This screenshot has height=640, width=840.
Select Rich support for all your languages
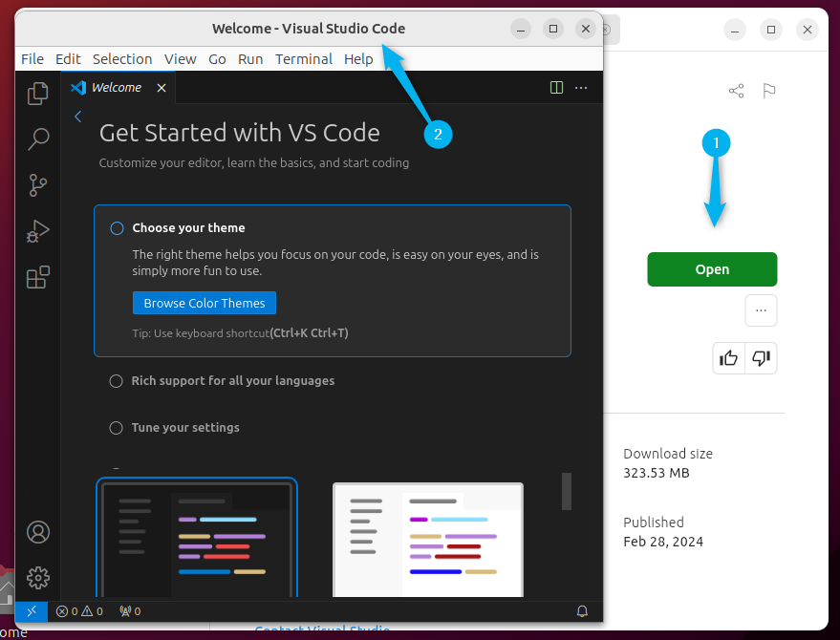(116, 380)
